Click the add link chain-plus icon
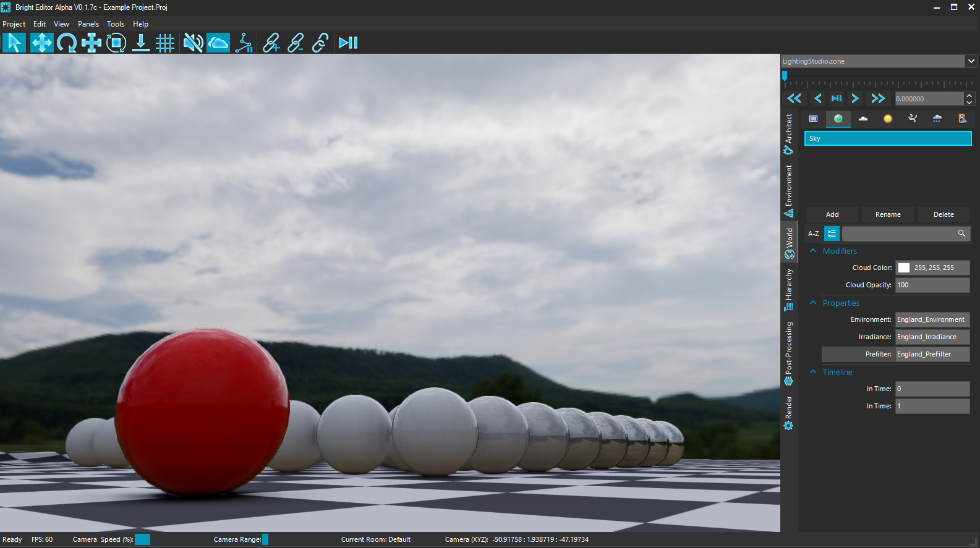Screen dimensions: 980x548 271,43
